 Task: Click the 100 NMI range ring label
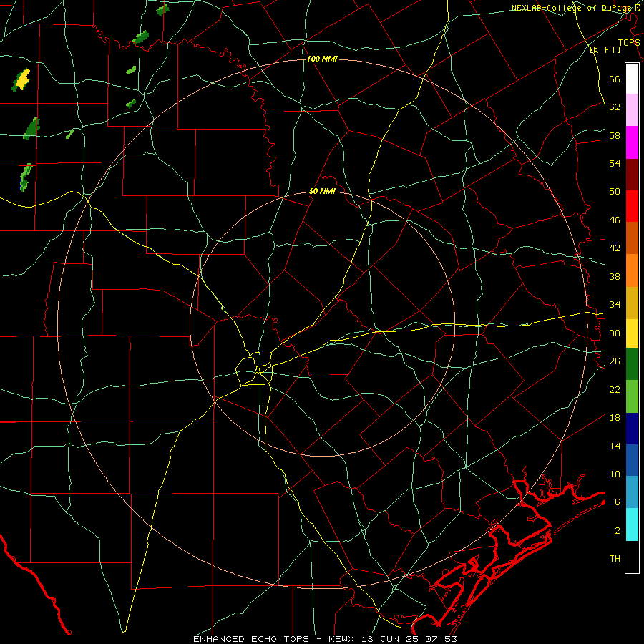tap(322, 59)
